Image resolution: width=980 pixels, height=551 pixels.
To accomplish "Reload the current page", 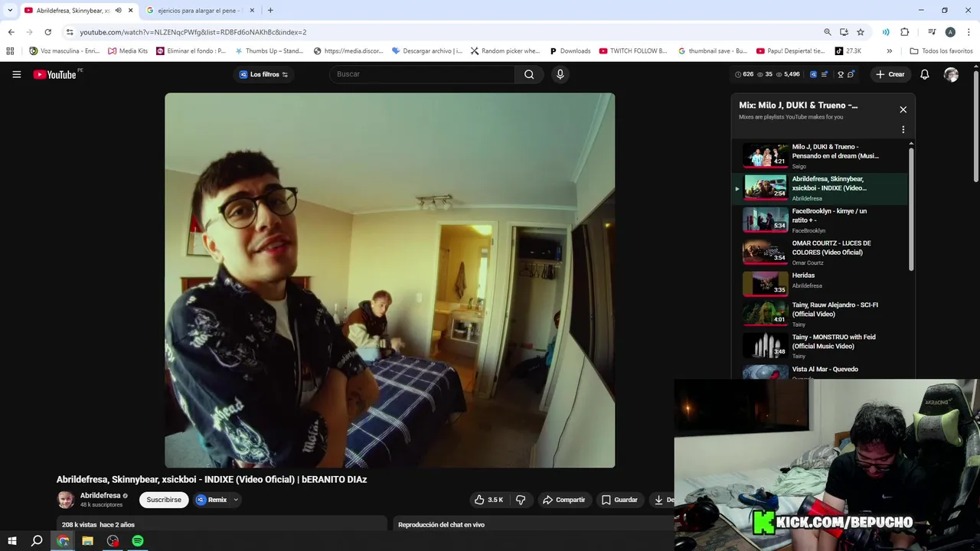I will coord(47,32).
